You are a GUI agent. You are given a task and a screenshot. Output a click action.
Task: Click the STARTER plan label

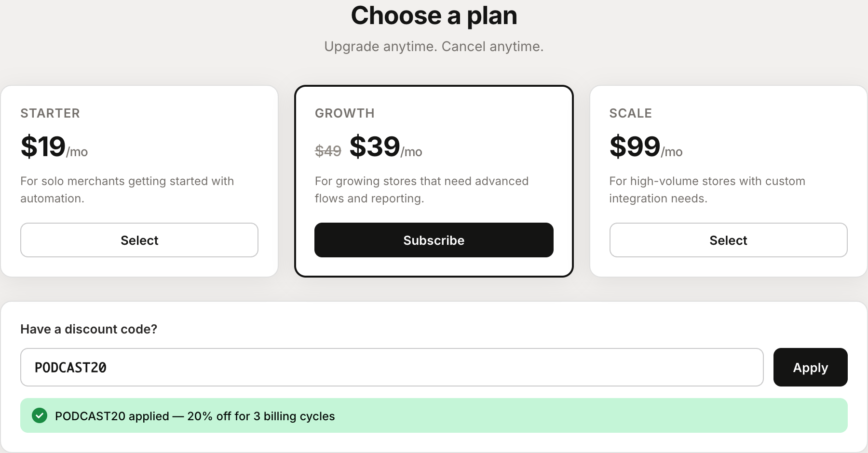click(50, 113)
